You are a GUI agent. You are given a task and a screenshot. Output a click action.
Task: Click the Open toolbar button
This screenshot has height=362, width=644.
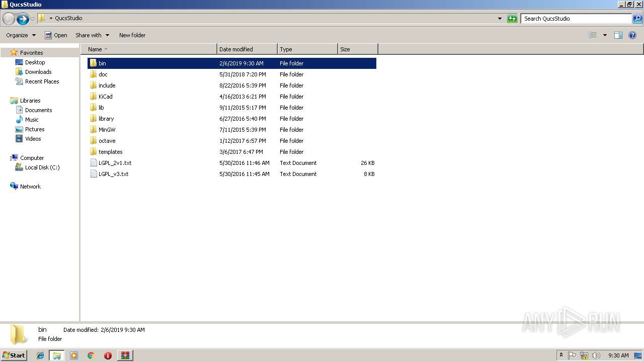coord(56,35)
